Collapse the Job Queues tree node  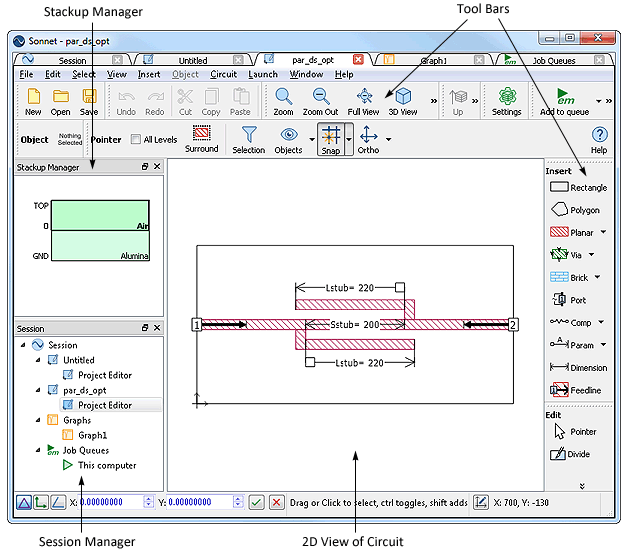[x=23, y=451]
